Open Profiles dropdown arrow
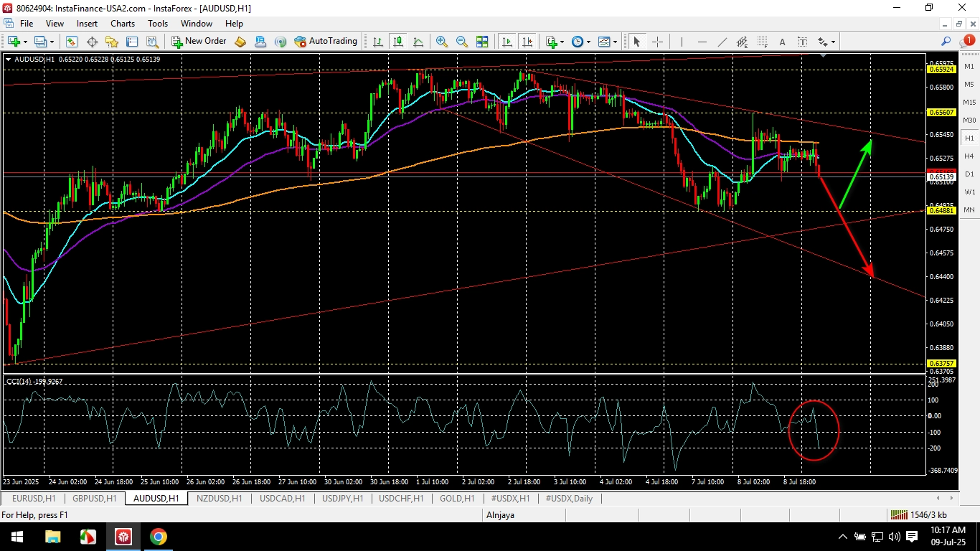The image size is (980, 551). pos(51,42)
